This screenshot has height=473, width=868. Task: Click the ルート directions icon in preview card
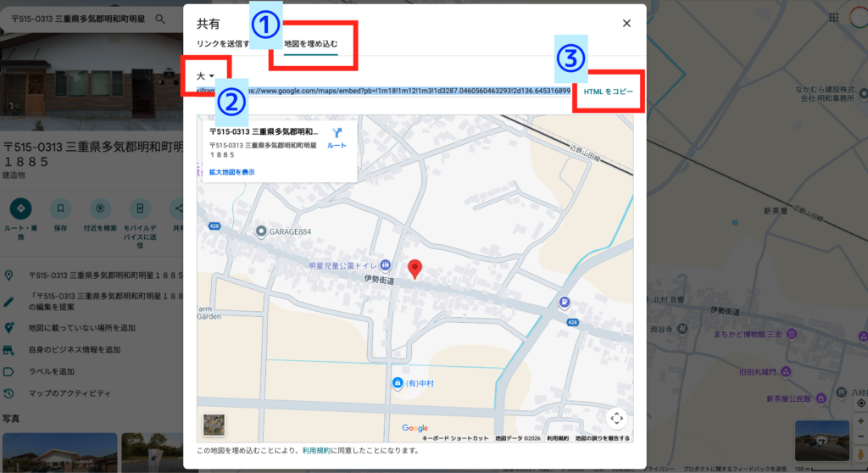point(337,136)
